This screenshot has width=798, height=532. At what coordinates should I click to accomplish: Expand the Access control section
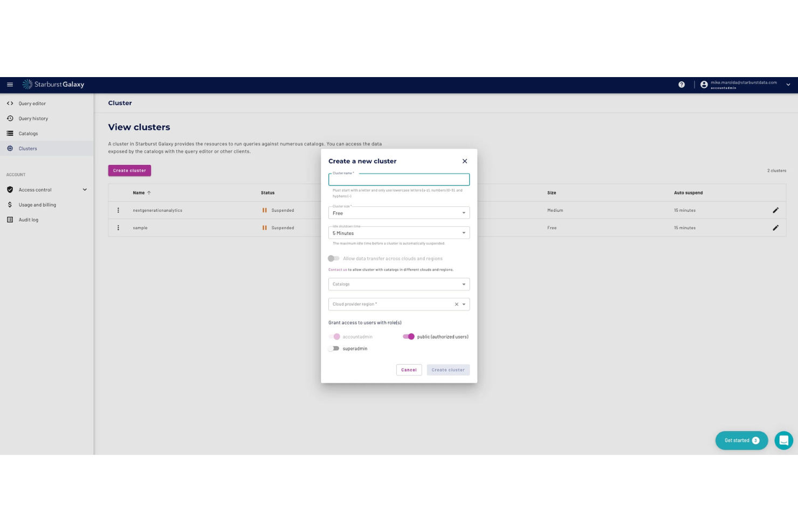pos(47,190)
